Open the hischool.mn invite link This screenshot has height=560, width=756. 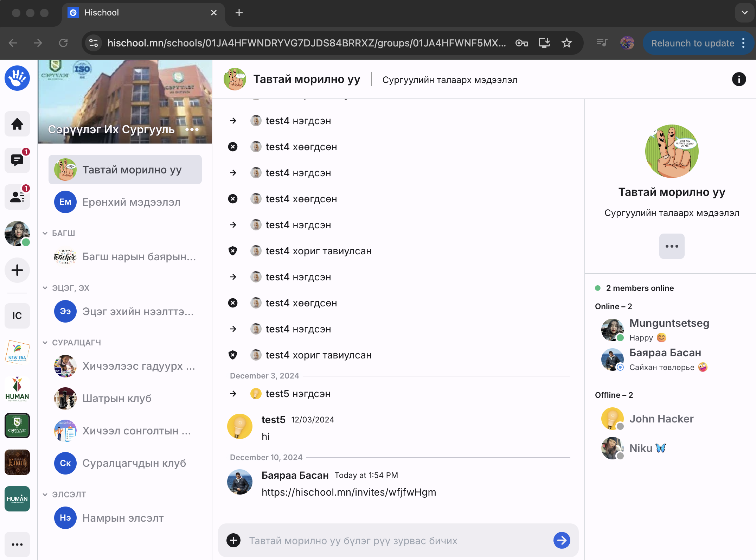(x=348, y=492)
